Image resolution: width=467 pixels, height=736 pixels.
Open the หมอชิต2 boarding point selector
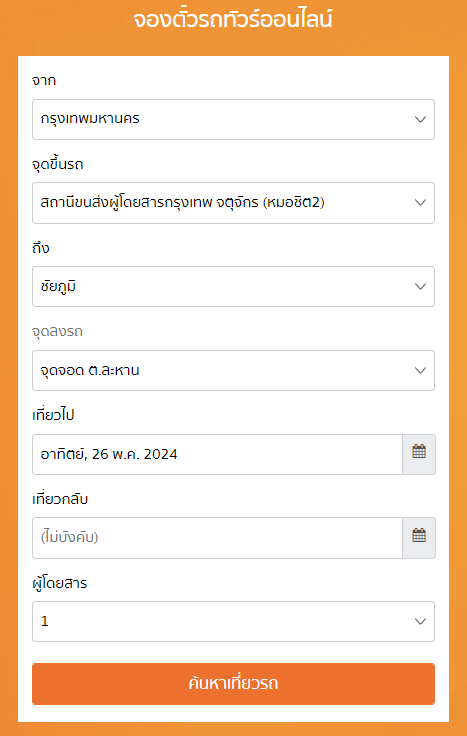click(x=233, y=203)
